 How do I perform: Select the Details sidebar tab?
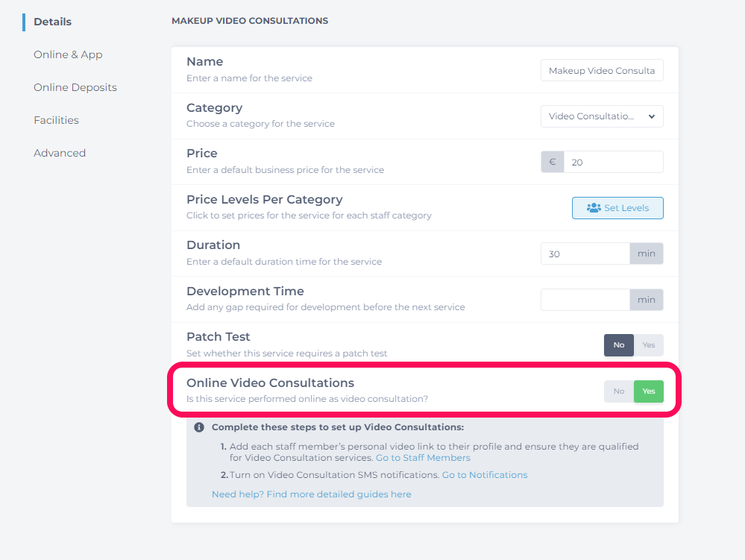52,22
